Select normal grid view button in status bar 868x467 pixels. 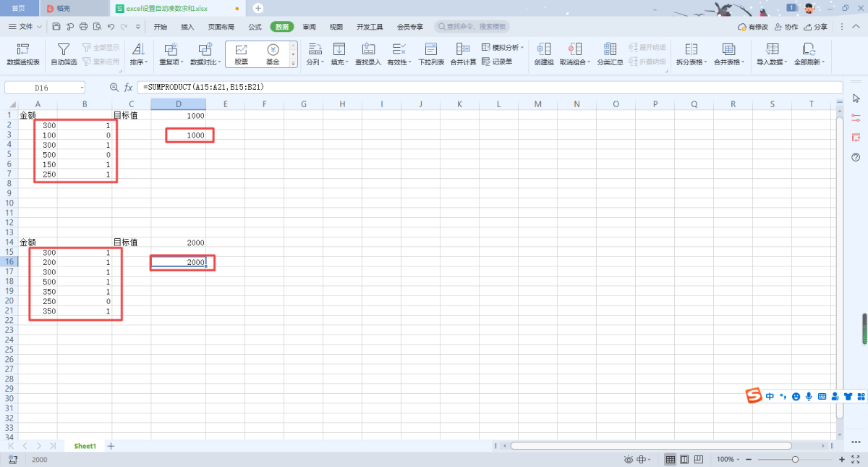tap(671, 460)
